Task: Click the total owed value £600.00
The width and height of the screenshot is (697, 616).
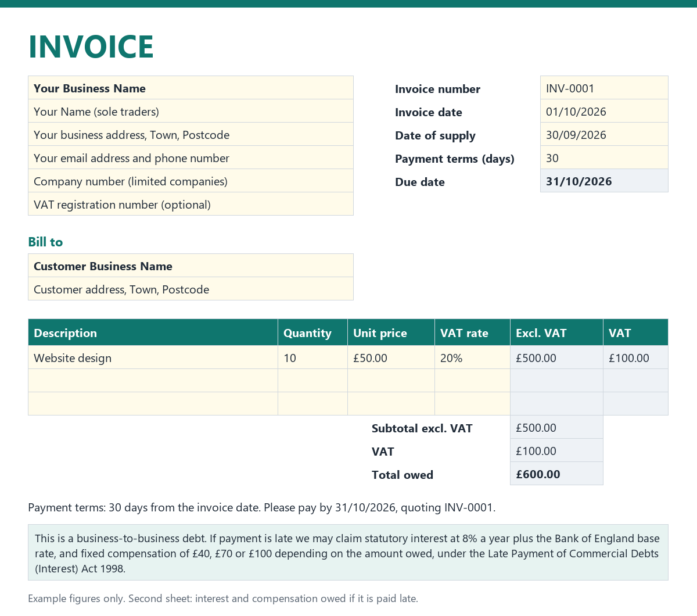Action: tap(556, 474)
